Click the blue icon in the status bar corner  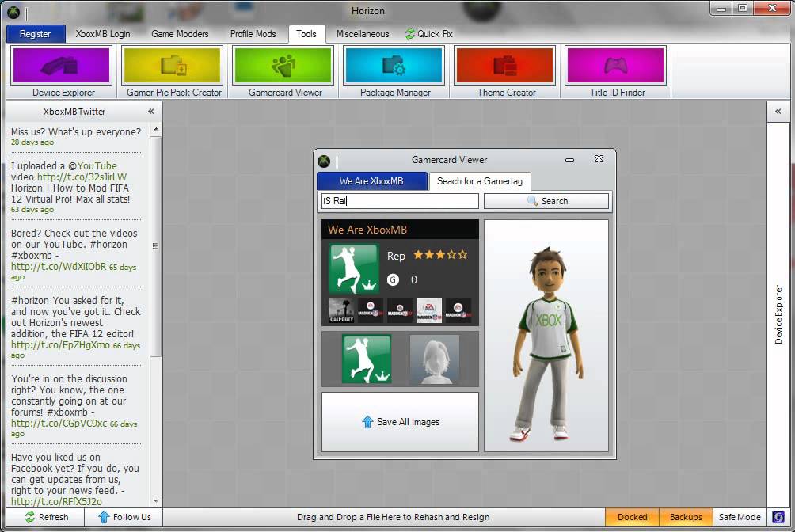778,517
